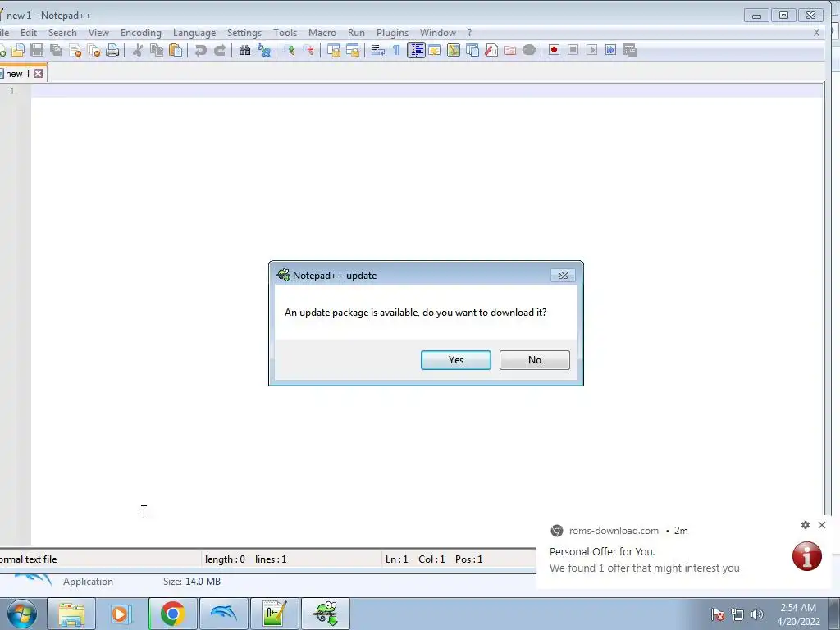The height and width of the screenshot is (630, 840).
Task: Open the Search menu
Action: pos(62,33)
